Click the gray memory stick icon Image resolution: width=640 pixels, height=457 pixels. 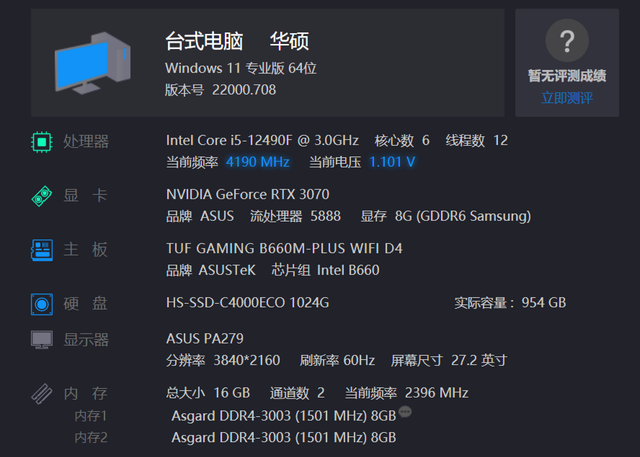click(42, 394)
